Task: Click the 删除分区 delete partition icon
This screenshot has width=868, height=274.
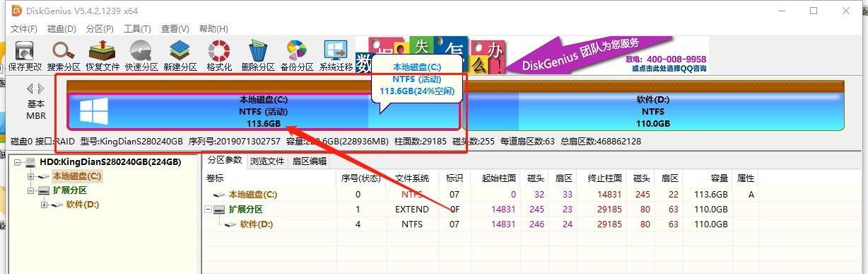Action: 258,55
